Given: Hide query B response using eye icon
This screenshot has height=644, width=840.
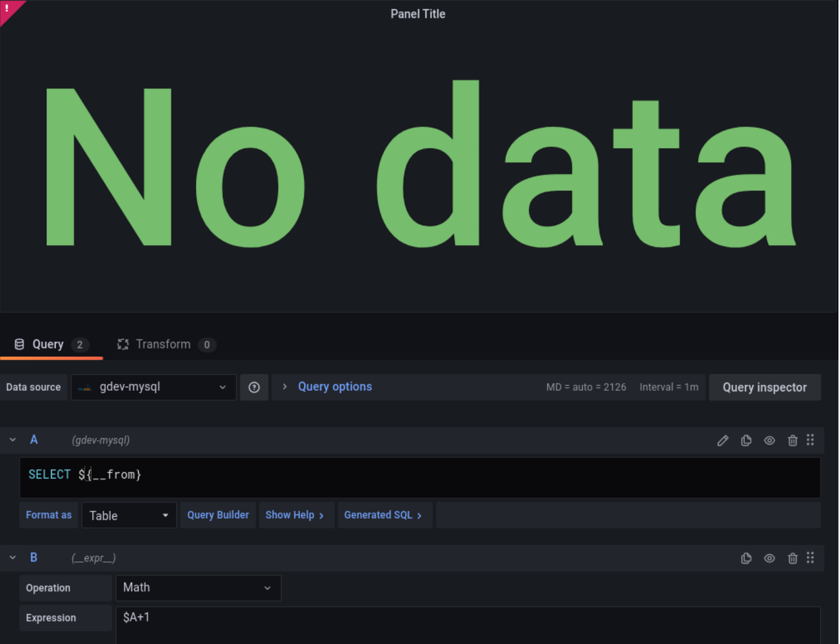Looking at the screenshot, I should pyautogui.click(x=769, y=558).
